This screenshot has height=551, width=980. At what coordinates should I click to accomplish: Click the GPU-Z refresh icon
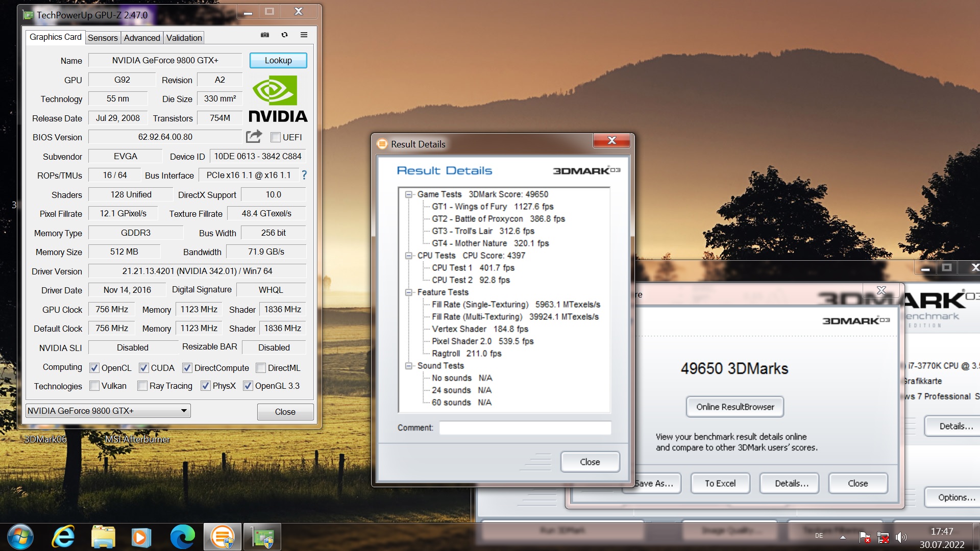284,35
